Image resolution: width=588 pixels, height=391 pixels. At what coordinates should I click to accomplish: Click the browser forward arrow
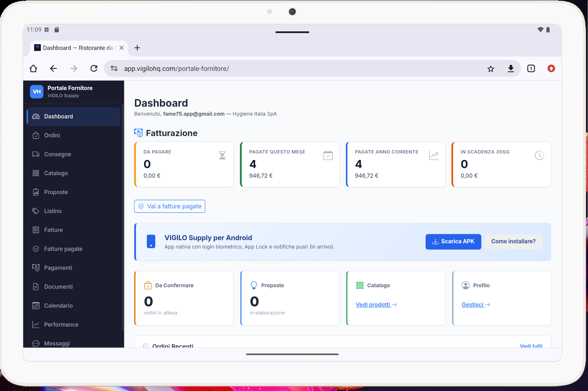coord(74,68)
